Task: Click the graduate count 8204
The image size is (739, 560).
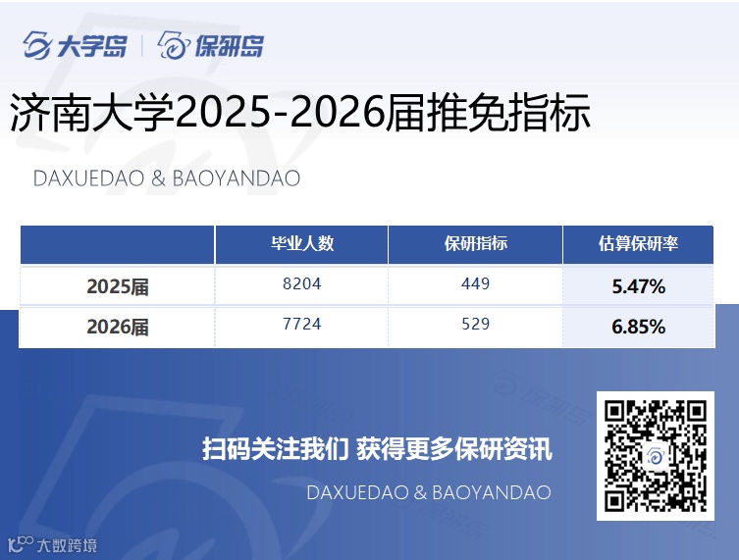Action: pyautogui.click(x=301, y=284)
